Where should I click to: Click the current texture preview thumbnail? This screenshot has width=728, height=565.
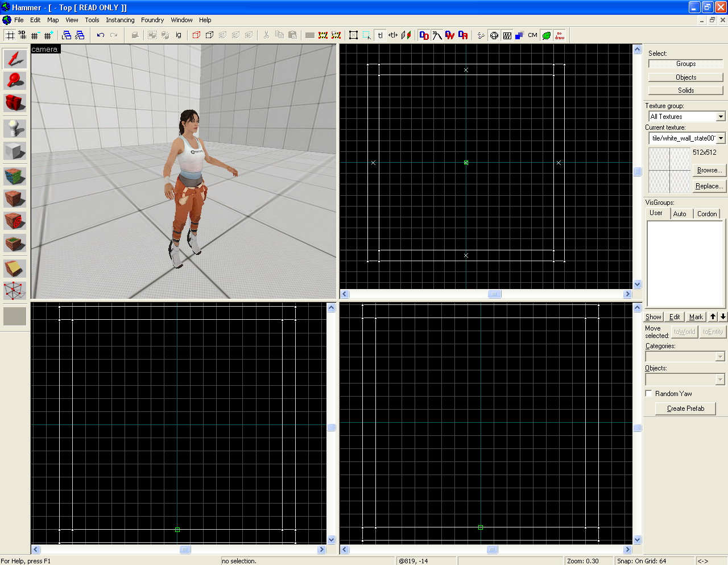tap(669, 170)
